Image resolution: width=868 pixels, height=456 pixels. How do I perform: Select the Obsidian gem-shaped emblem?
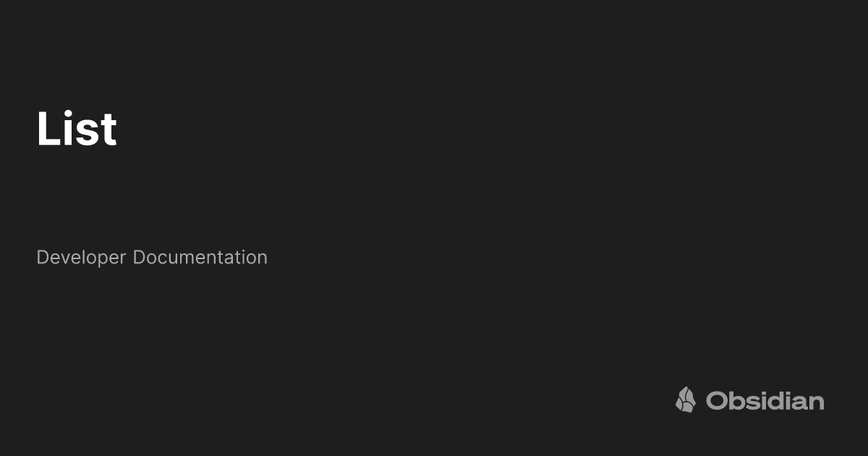pyautogui.click(x=686, y=400)
